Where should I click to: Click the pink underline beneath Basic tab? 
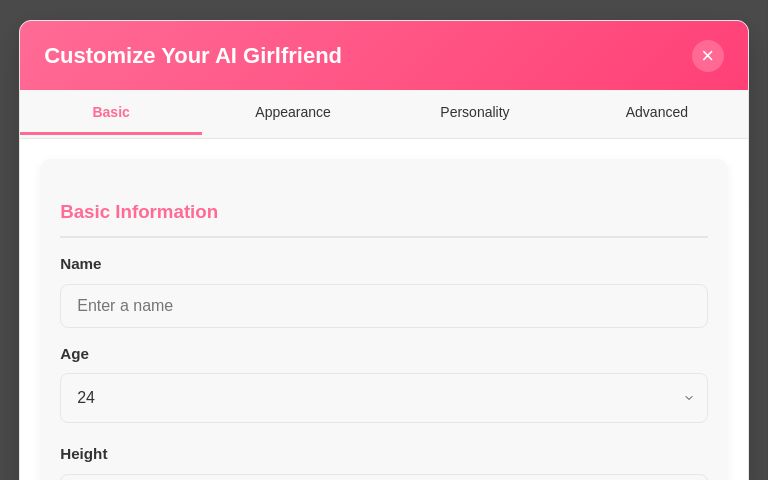111,133
